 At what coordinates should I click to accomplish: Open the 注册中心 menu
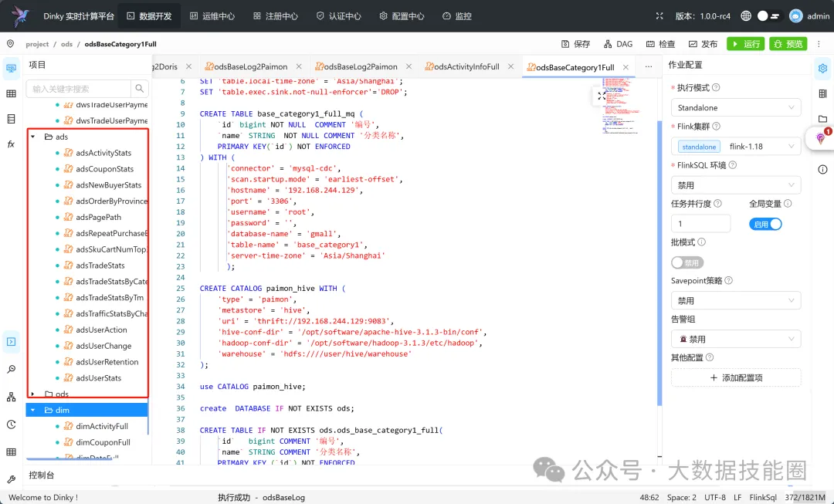(276, 16)
